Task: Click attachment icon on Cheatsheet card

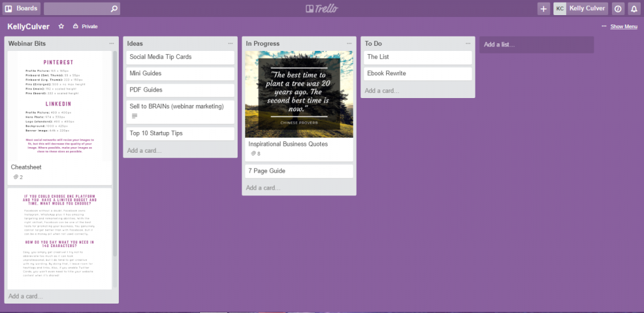Action: point(16,177)
